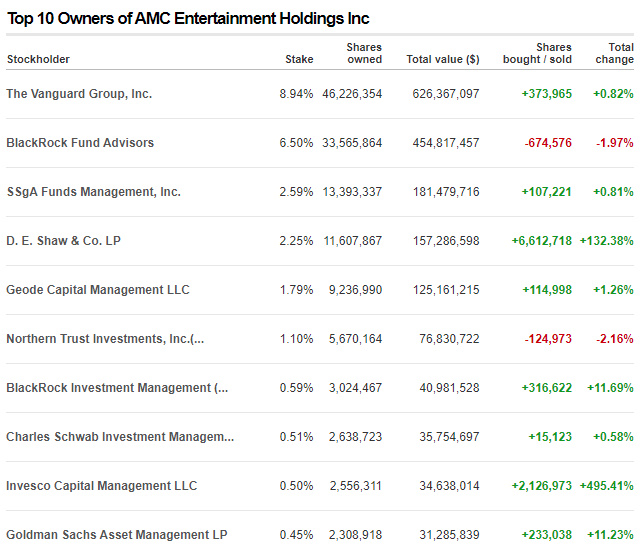Click the Stockholder column header

click(38, 59)
